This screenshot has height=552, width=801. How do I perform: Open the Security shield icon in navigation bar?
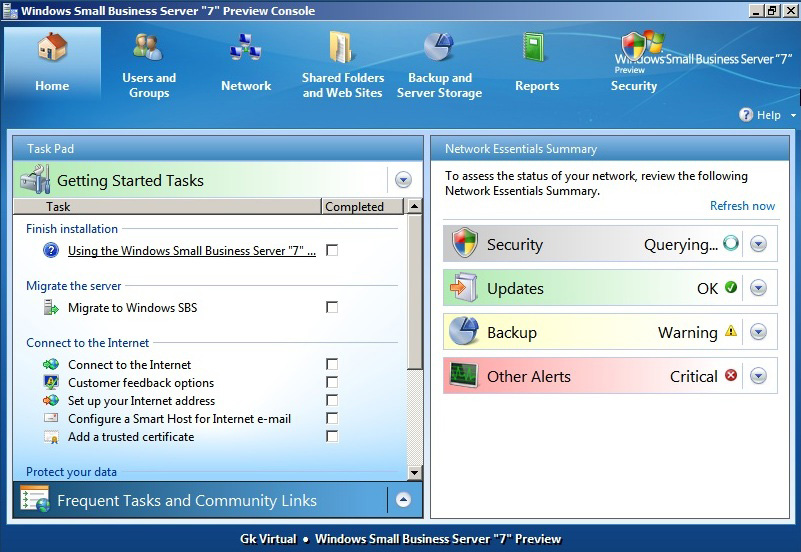coord(634,48)
